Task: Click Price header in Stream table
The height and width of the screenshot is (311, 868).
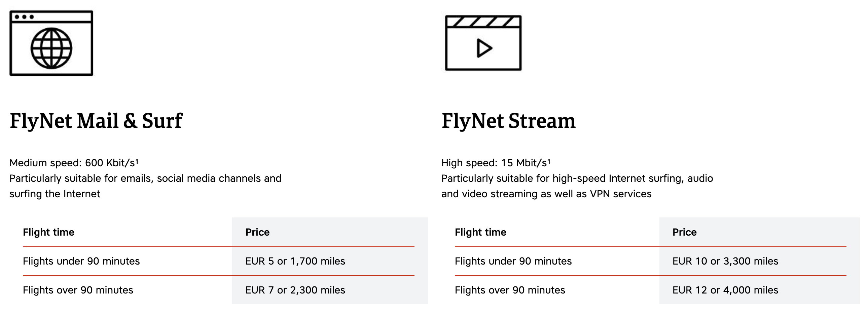Action: tap(684, 232)
